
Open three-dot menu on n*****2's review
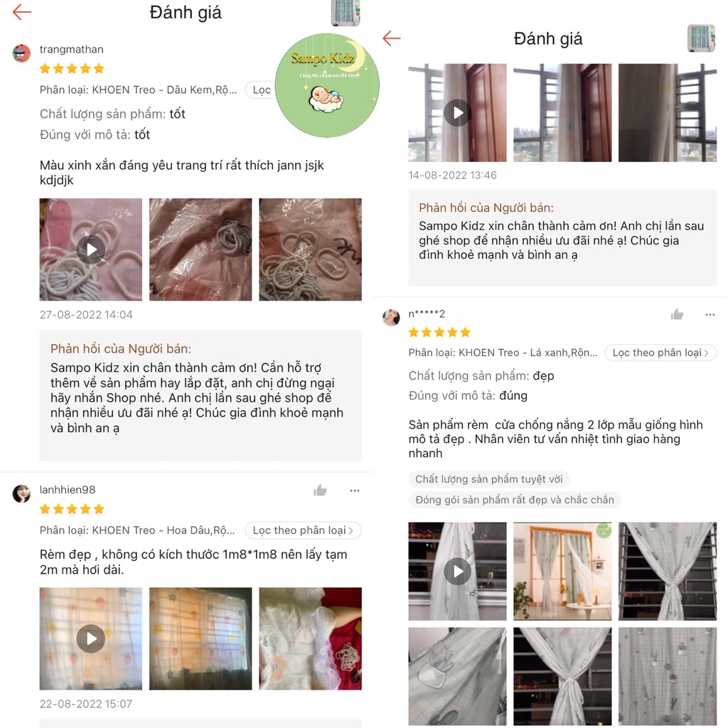(710, 315)
